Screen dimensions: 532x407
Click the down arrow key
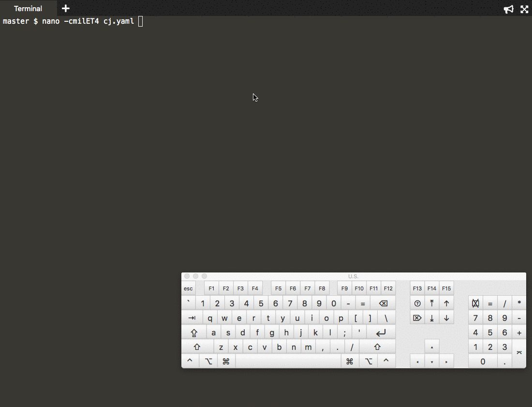coord(432,362)
